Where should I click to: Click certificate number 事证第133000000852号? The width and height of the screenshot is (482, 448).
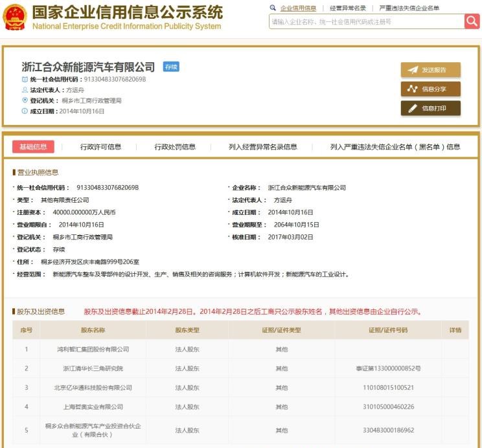pos(388,368)
